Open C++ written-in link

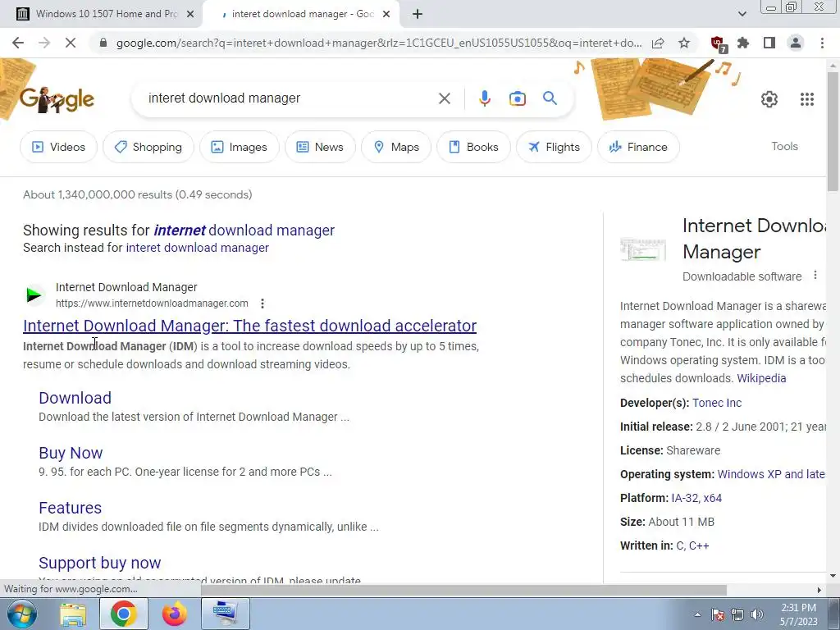click(x=699, y=546)
